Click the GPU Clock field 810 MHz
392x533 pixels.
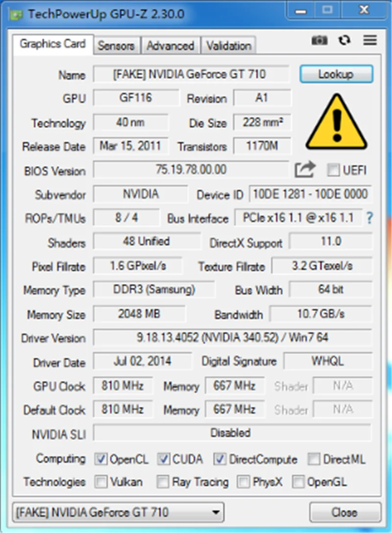pyautogui.click(x=122, y=386)
